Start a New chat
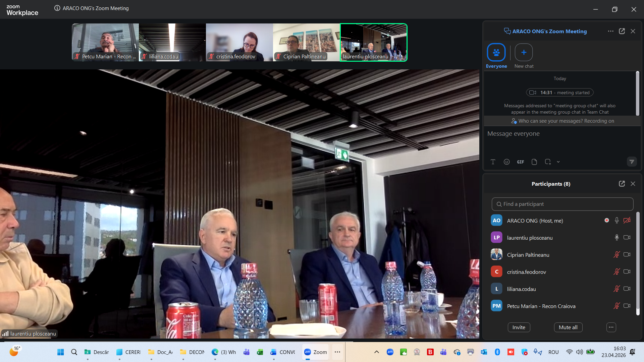The width and height of the screenshot is (644, 362). click(x=524, y=56)
